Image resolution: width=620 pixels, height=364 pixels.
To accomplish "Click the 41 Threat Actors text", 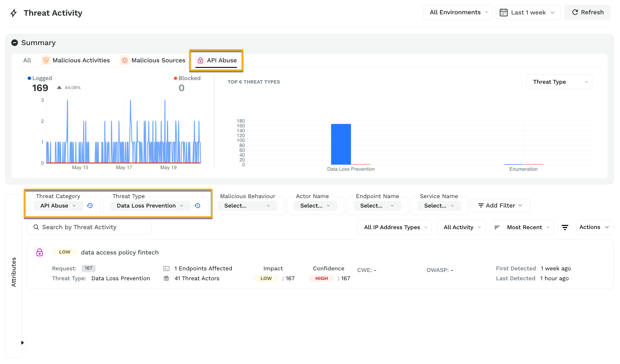I will pos(197,278).
